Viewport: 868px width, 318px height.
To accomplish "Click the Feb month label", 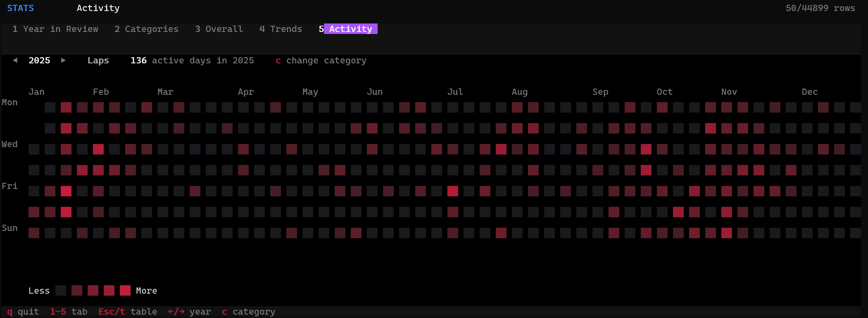I will 101,92.
